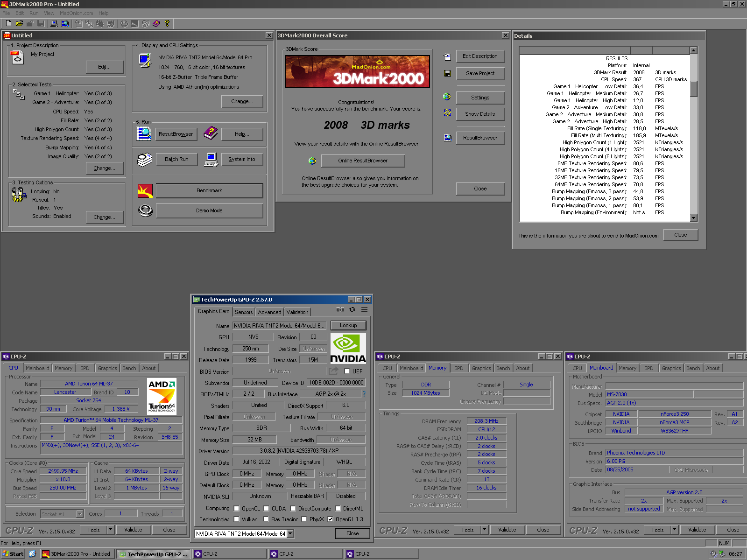747x560 pixels.
Task: Uncheck the OpenGL 1.3 checkbox
Action: [x=331, y=519]
